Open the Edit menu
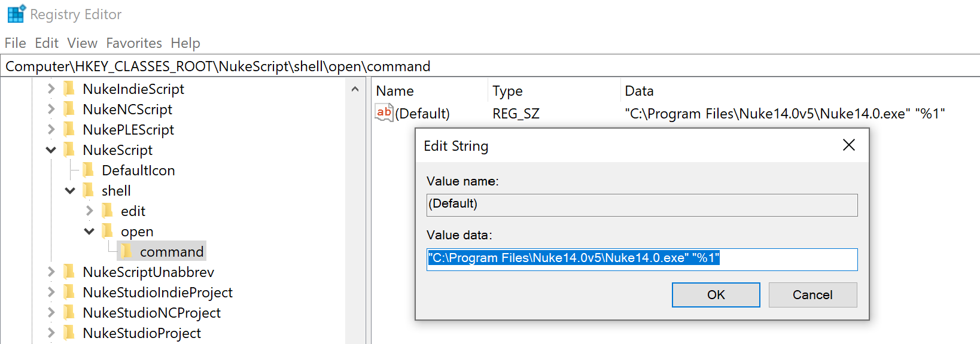This screenshot has height=344, width=980. pos(47,43)
